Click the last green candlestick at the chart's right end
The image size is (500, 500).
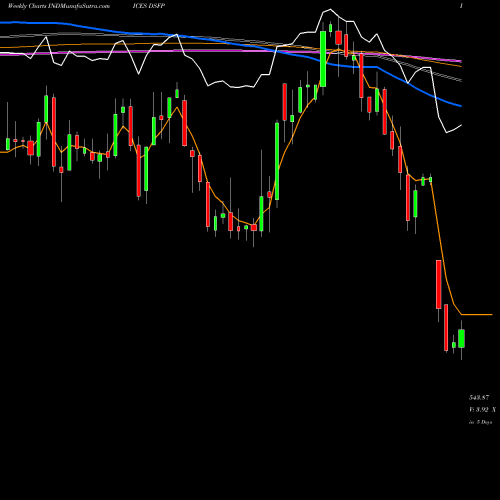point(461,339)
